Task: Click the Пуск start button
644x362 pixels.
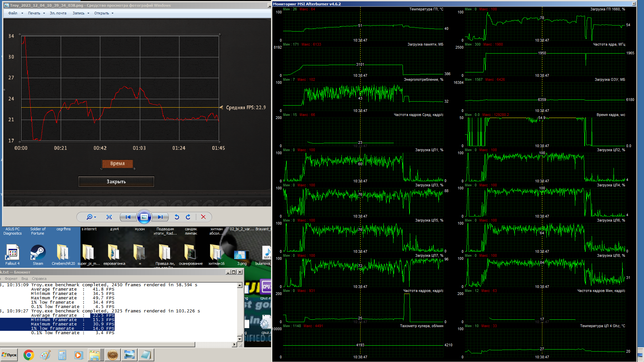Action: coord(9,355)
